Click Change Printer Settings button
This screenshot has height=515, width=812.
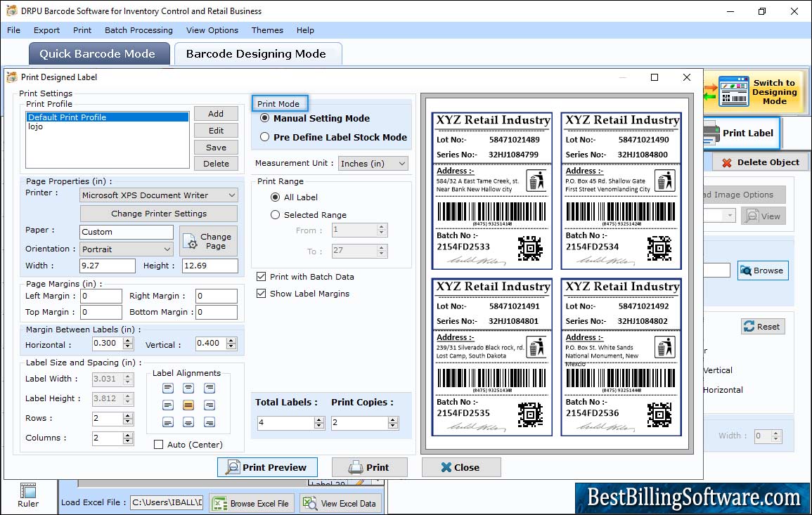[x=159, y=214]
